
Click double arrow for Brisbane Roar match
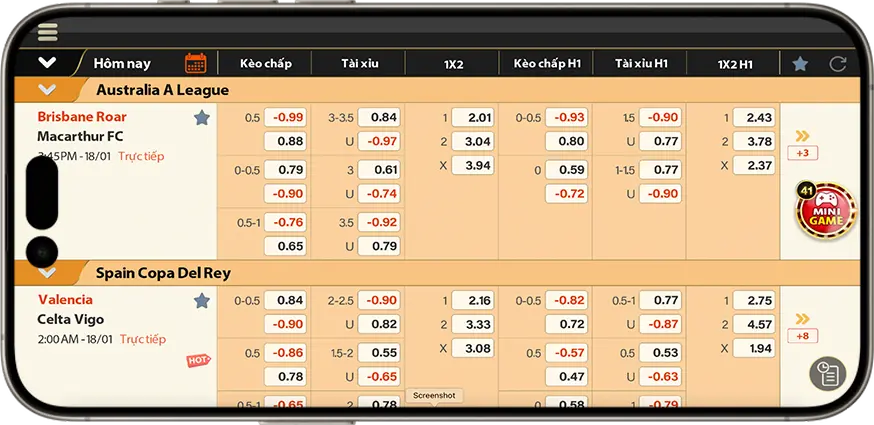802,136
